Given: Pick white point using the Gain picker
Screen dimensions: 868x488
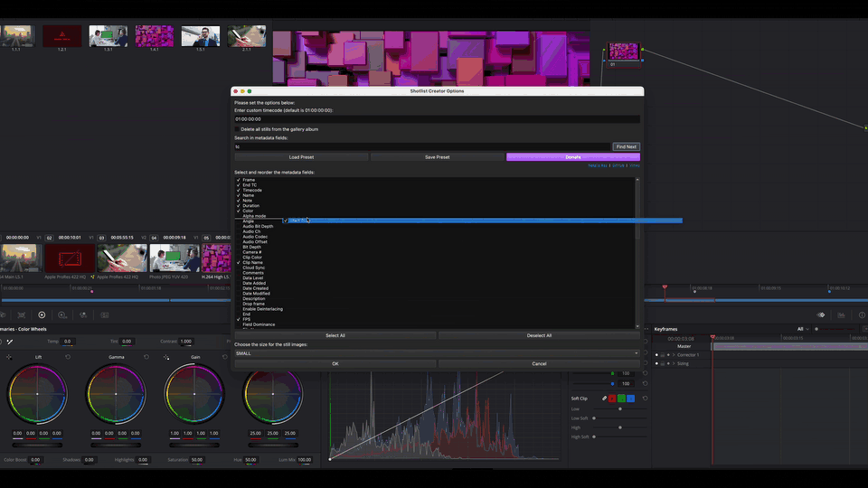Looking at the screenshot, I should [166, 358].
